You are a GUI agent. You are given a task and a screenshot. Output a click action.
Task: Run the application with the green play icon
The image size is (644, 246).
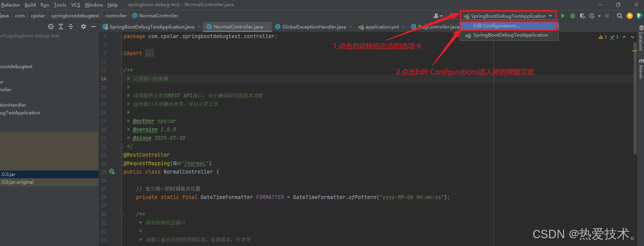pyautogui.click(x=563, y=16)
